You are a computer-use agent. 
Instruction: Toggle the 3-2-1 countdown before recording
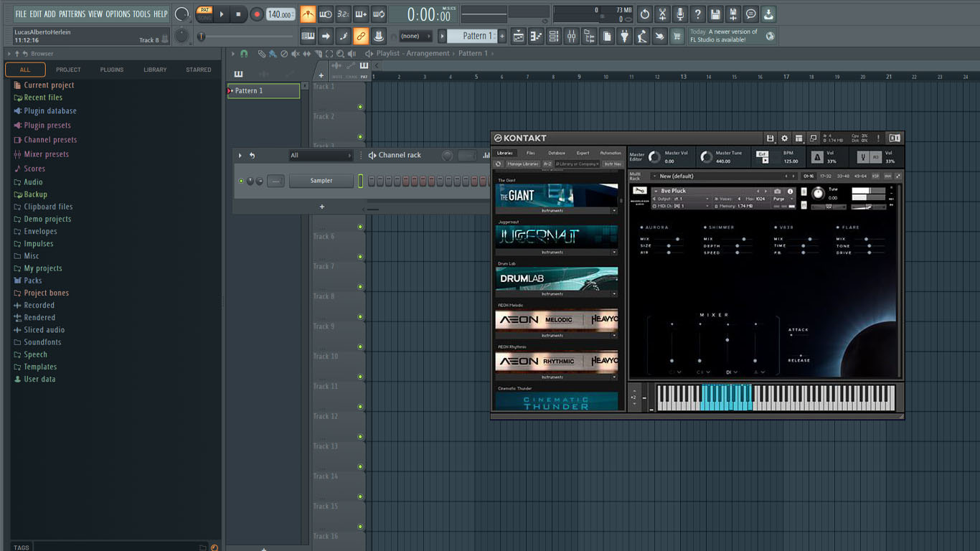[x=343, y=14]
